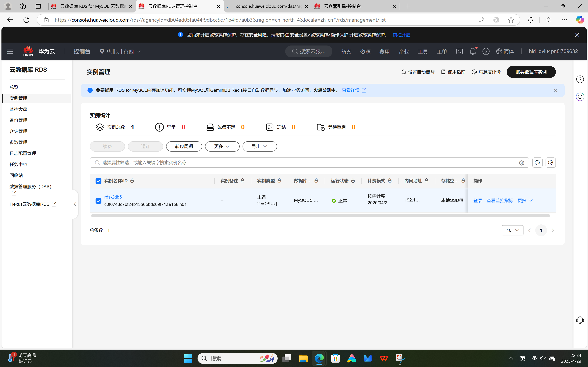Uncheck the select-all instances checkbox

pyautogui.click(x=98, y=181)
